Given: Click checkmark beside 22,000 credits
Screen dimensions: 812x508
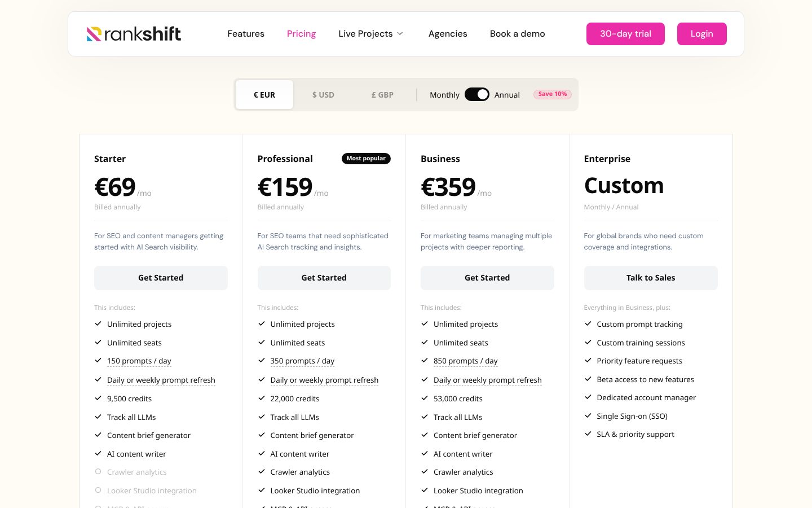Looking at the screenshot, I should tap(262, 398).
